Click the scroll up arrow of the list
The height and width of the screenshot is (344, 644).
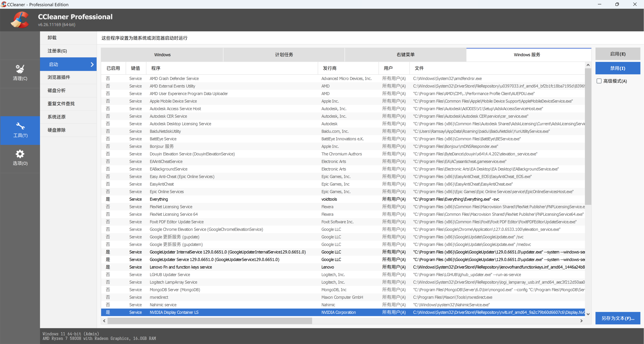tap(588, 65)
